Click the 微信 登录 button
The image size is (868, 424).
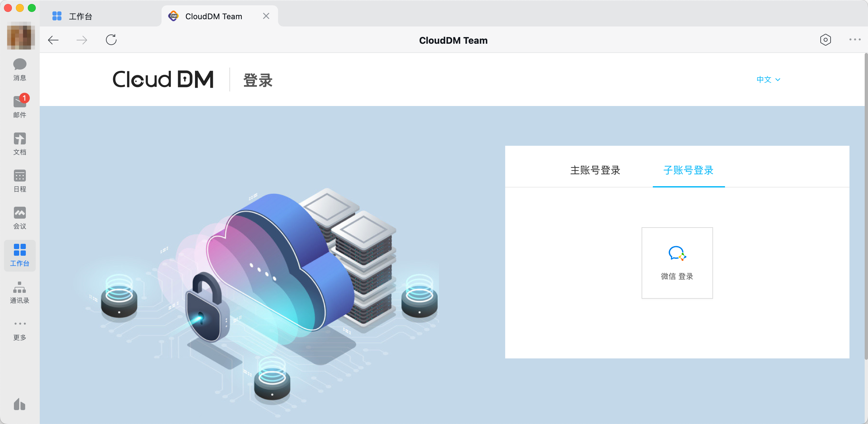[677, 263]
